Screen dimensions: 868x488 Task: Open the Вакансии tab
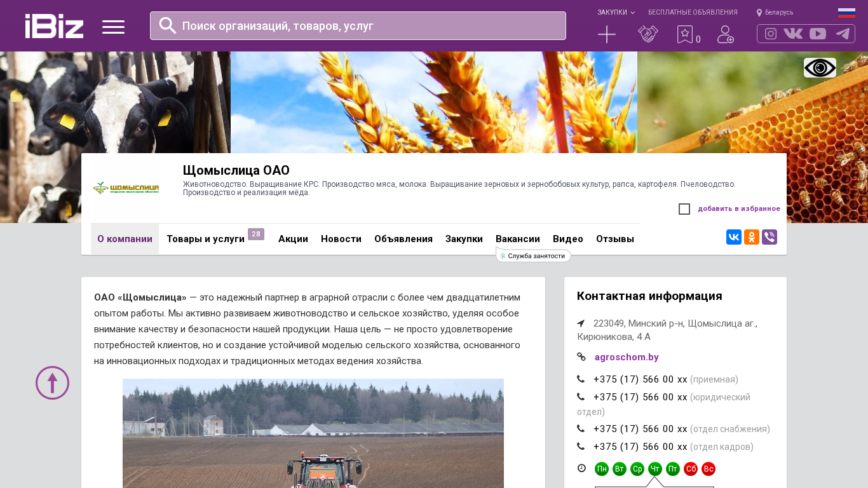tap(518, 239)
